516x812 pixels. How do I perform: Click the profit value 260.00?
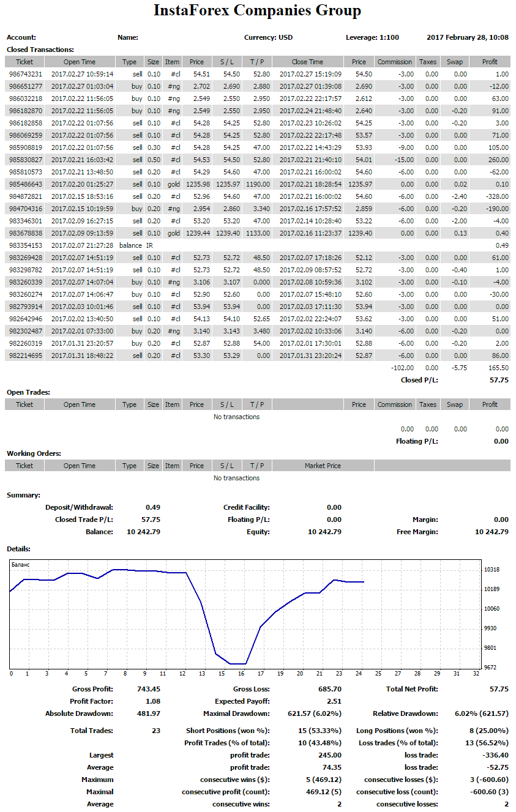pos(498,160)
